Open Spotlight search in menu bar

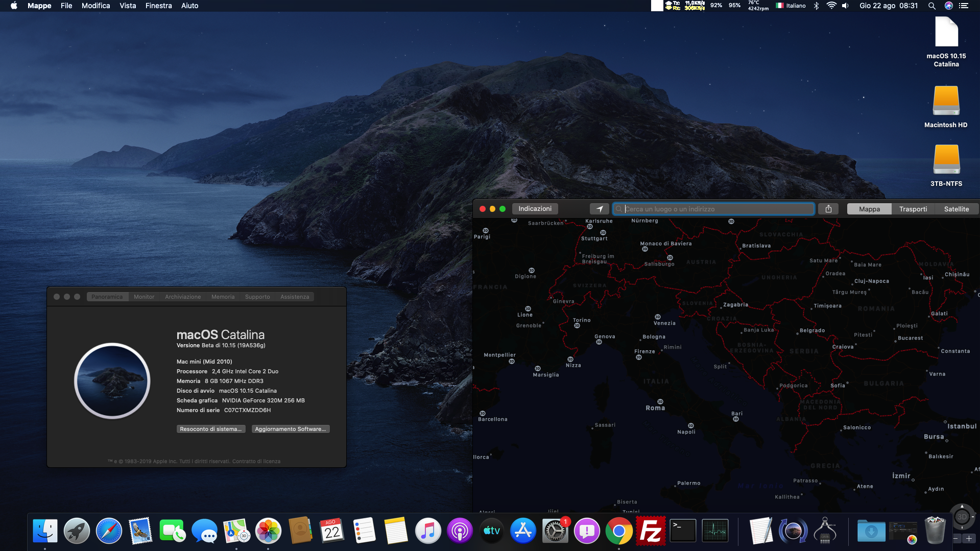pos(932,6)
